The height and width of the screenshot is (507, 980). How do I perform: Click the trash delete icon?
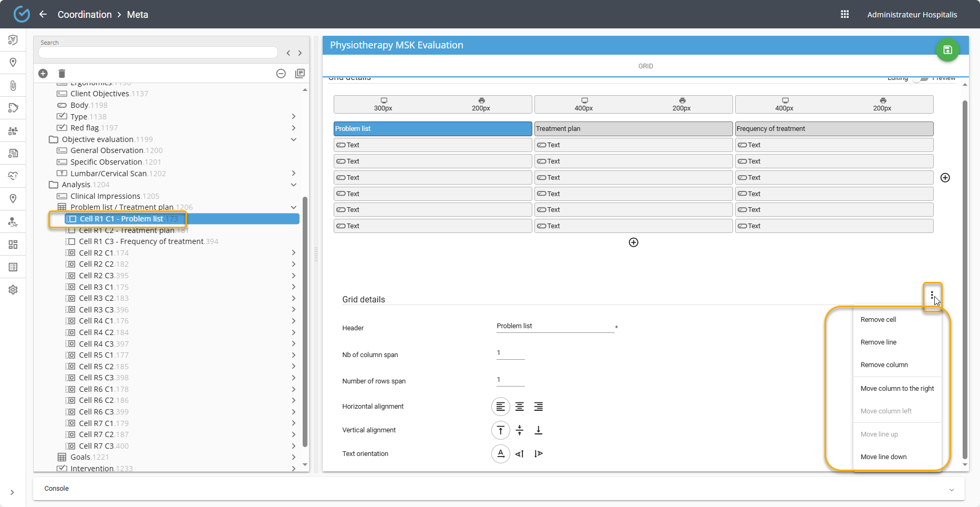(x=61, y=74)
